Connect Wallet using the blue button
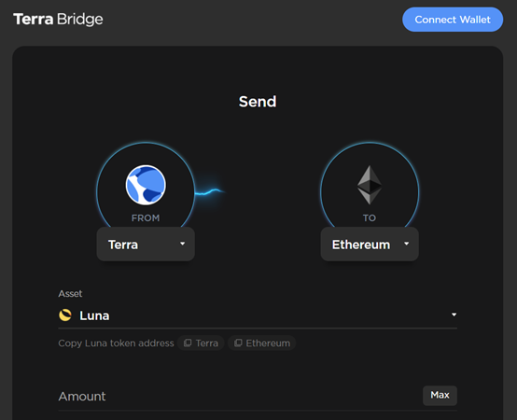517x420 pixels. pos(453,20)
